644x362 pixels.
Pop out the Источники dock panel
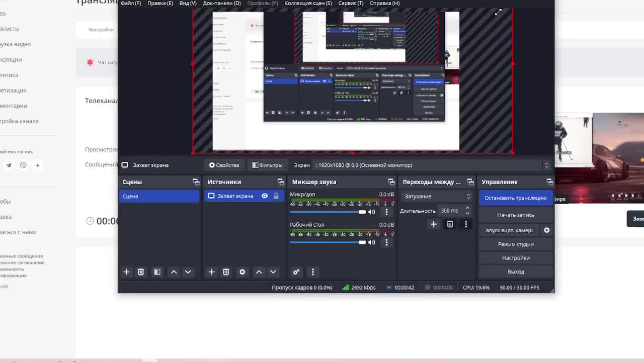tap(281, 182)
